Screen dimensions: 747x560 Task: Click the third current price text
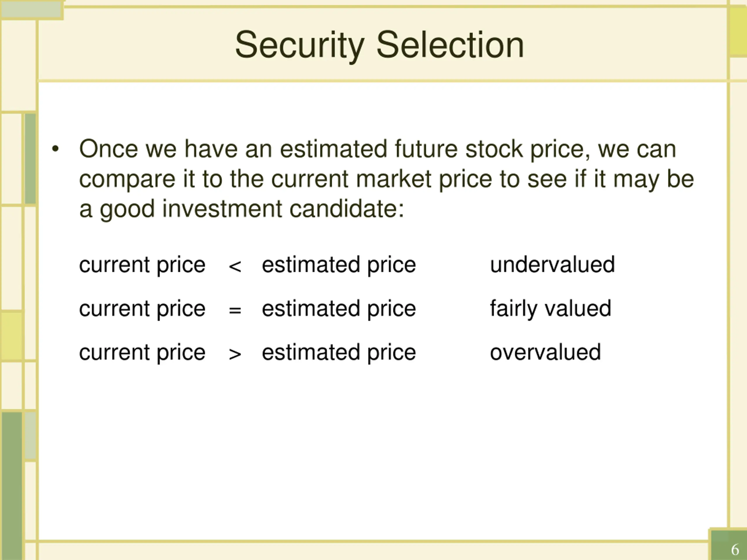(x=142, y=353)
